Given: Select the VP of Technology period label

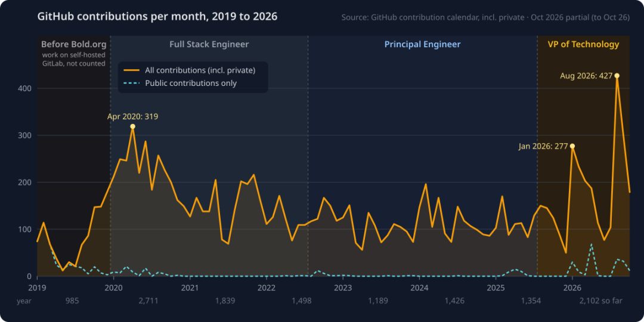Looking at the screenshot, I should (x=583, y=44).
